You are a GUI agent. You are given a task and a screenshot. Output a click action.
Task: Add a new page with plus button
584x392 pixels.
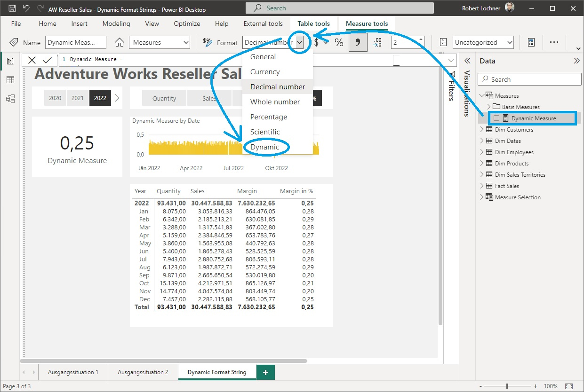coord(265,372)
